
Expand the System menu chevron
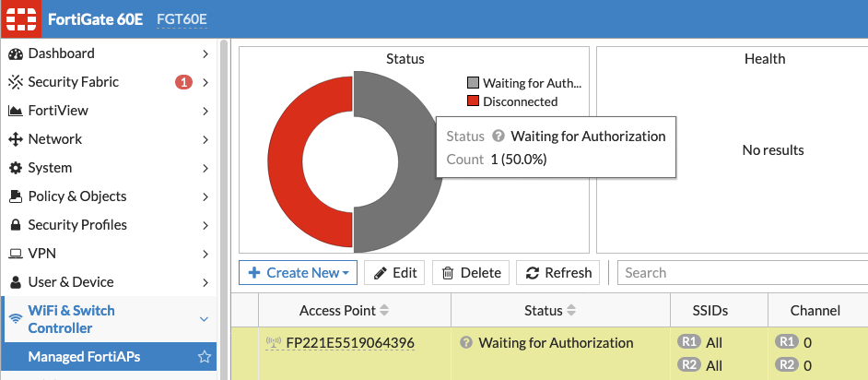pos(205,168)
